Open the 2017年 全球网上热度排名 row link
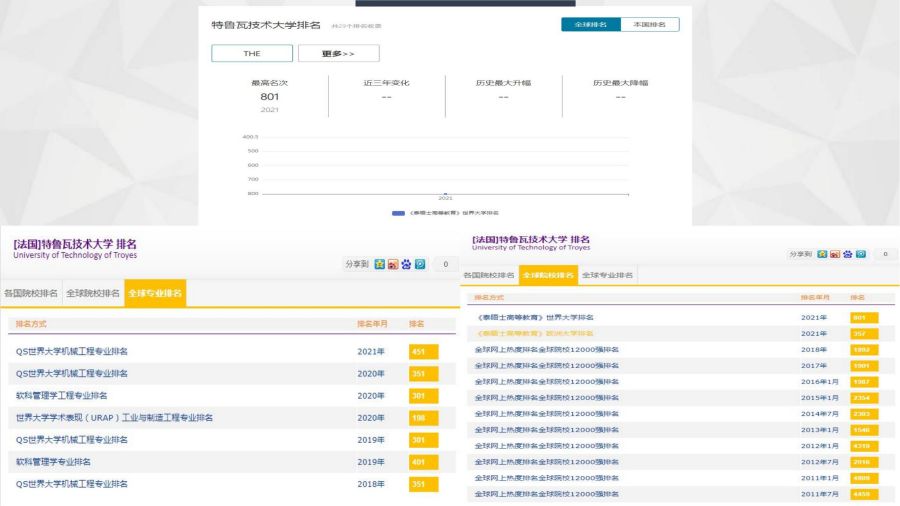 546,365
